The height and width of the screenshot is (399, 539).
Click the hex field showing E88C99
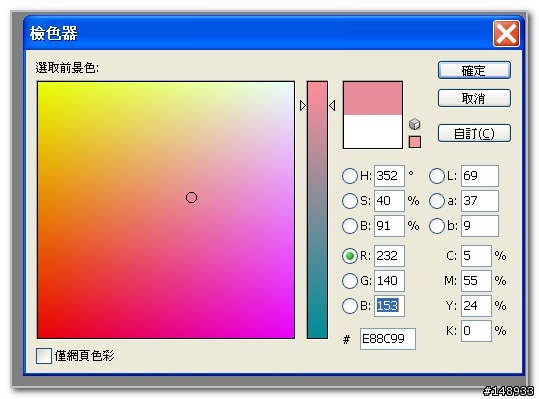[387, 339]
